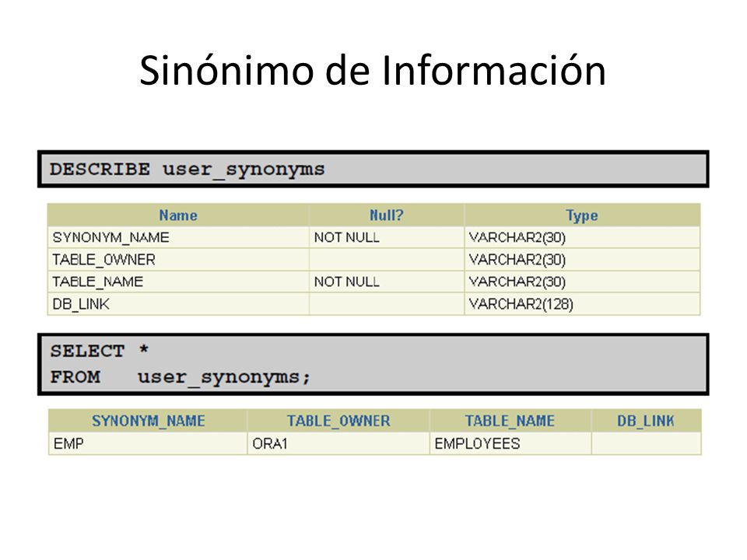Click 'VARCHAR2(30)' in the SYNONYM_NAME row

tap(517, 237)
